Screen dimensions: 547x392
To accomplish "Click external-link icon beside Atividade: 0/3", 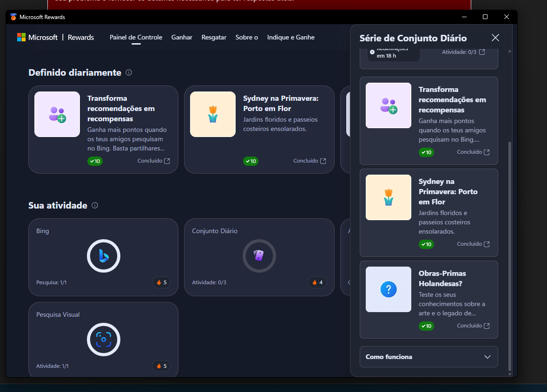I will click(x=482, y=52).
